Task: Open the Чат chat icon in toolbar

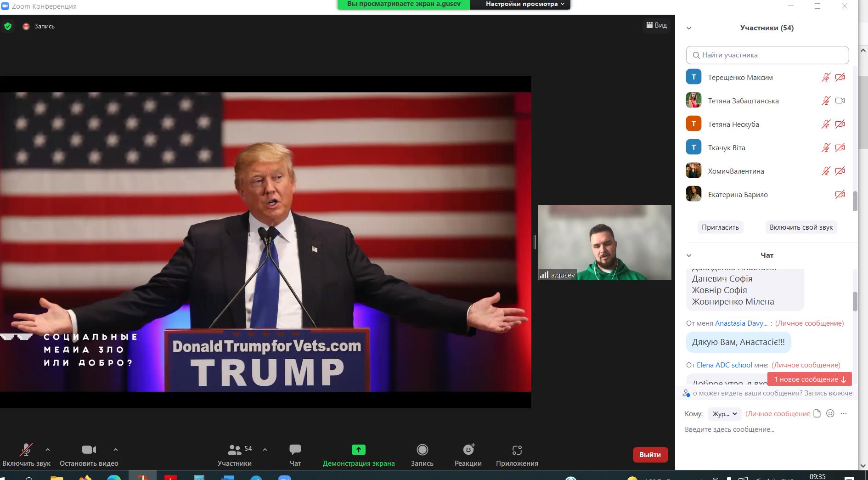Action: [x=295, y=450]
